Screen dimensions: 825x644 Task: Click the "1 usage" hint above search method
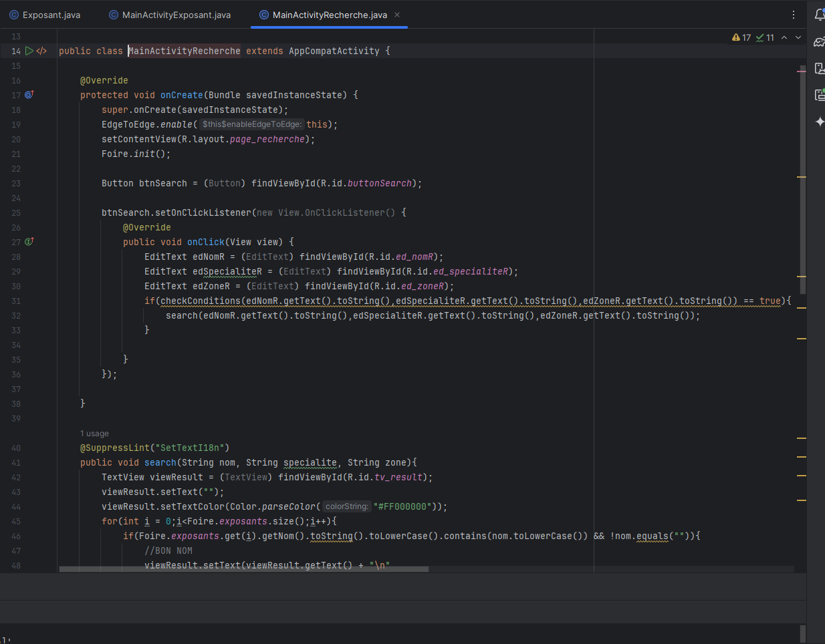click(x=94, y=434)
